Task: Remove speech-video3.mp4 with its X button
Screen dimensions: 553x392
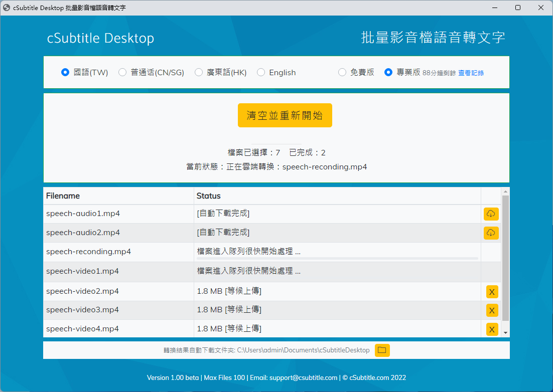Action: (492, 311)
